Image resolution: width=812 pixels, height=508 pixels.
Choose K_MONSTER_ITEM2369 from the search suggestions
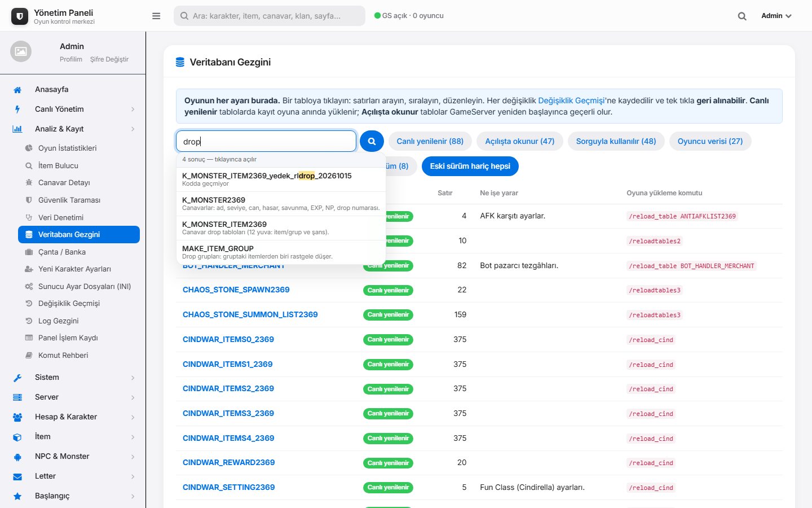coord(281,228)
